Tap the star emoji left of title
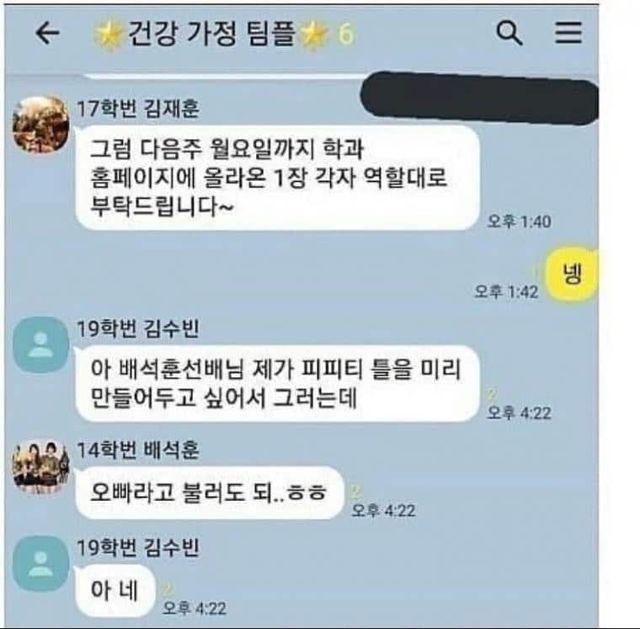Image resolution: width=640 pixels, height=629 pixels. 109,34
